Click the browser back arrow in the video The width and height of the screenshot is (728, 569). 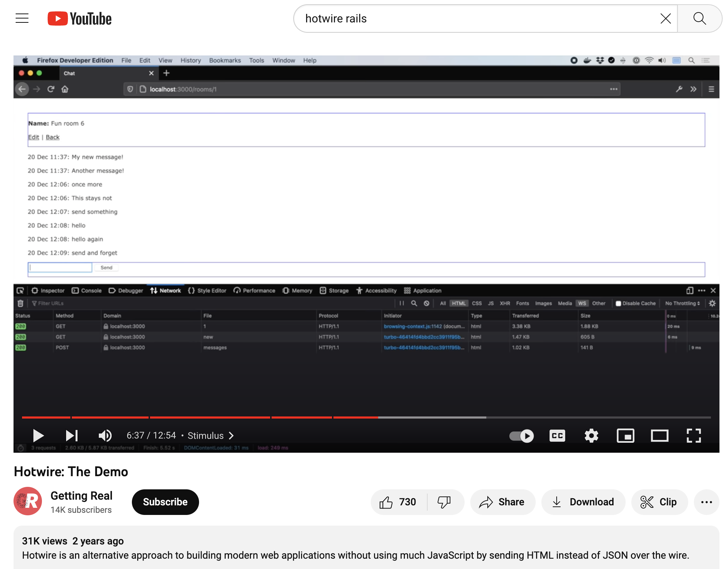click(x=22, y=89)
